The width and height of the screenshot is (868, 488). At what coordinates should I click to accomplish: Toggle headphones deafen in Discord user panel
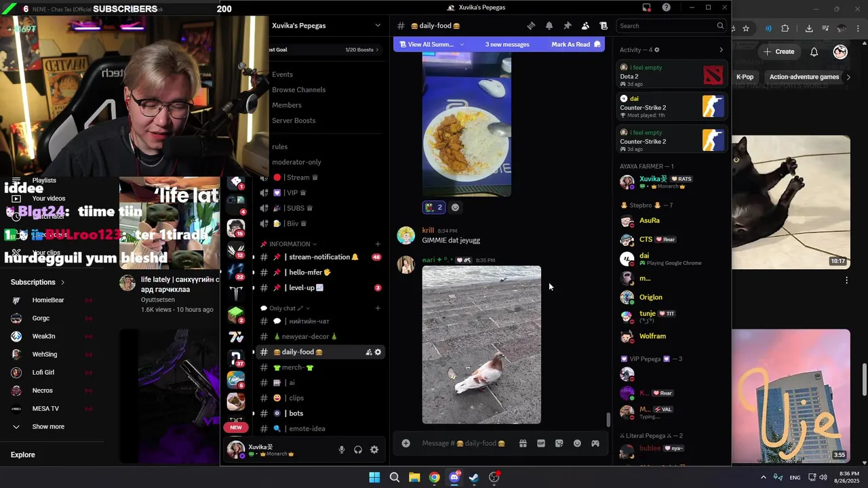pos(358,449)
